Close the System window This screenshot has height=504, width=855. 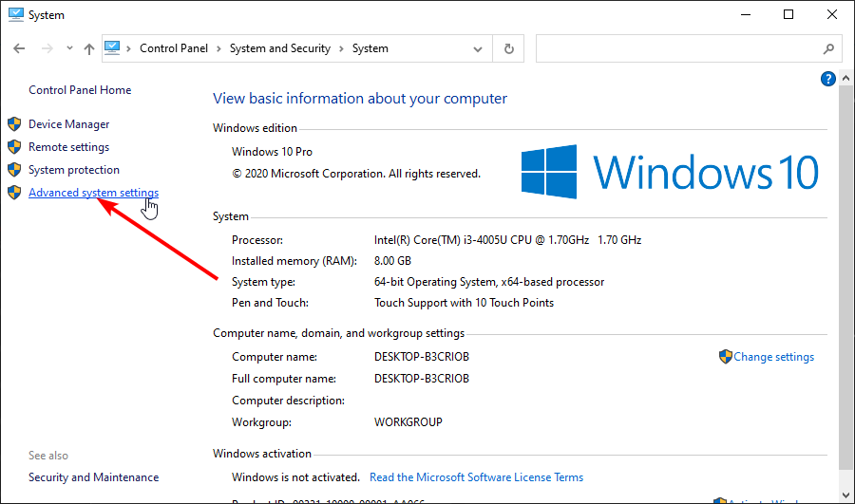coord(831,14)
